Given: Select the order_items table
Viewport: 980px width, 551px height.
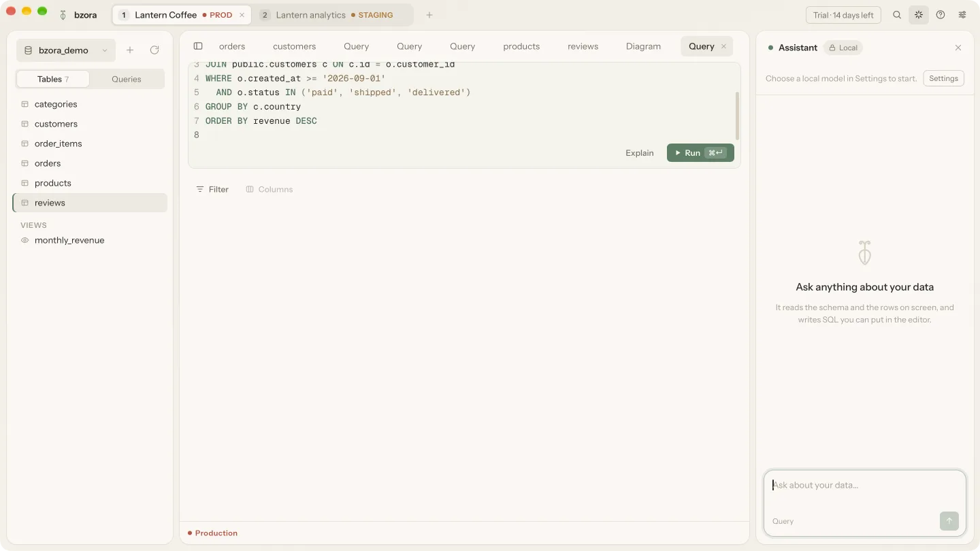Looking at the screenshot, I should (x=90, y=144).
